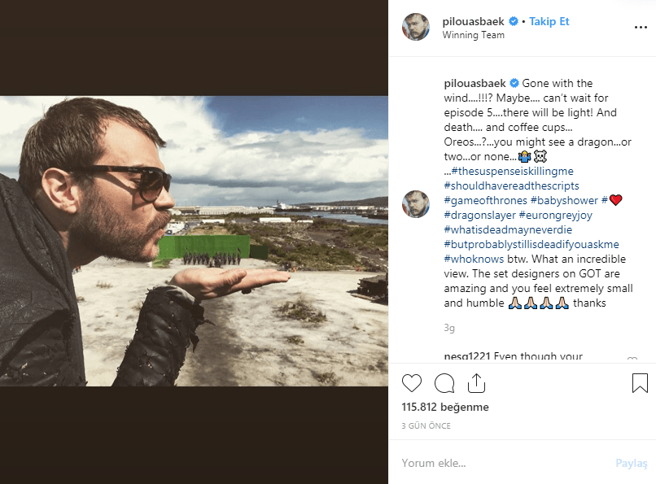Save the post with the bookmark icon

pyautogui.click(x=639, y=383)
